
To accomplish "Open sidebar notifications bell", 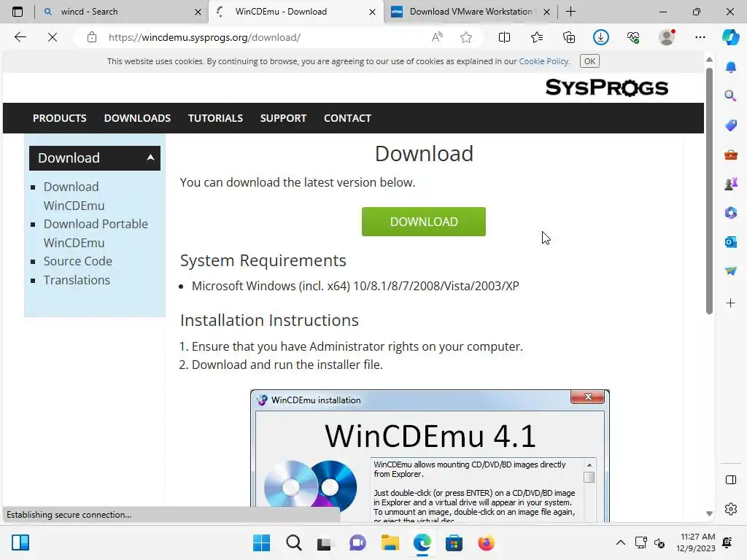I will [731, 67].
